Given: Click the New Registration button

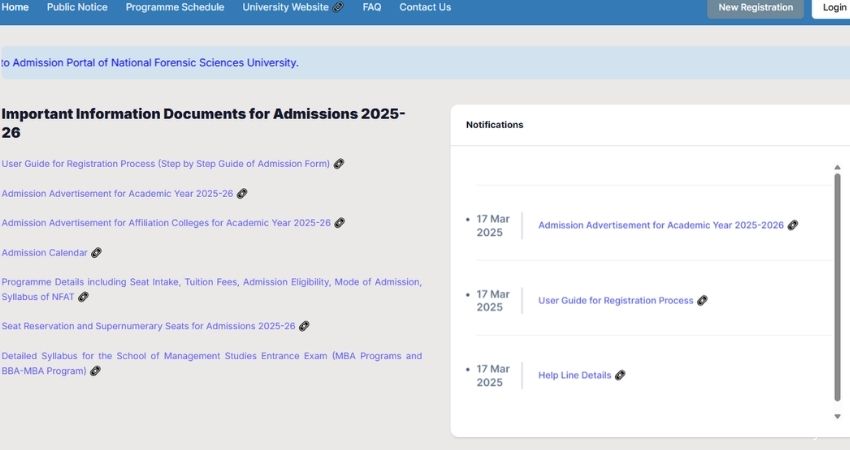Looking at the screenshot, I should [x=755, y=8].
